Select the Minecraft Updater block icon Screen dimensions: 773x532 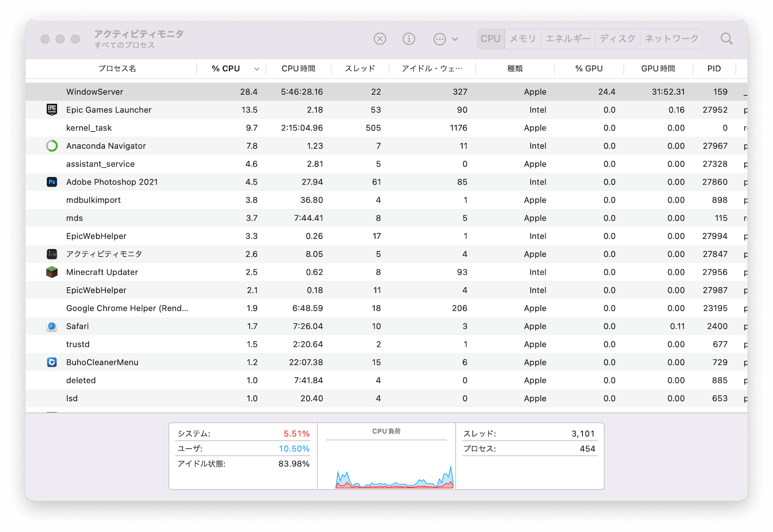coord(52,272)
